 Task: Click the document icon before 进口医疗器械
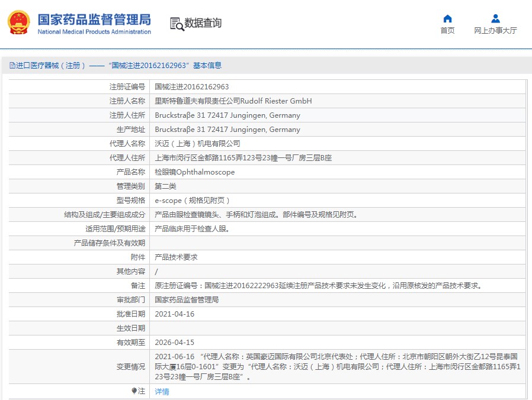click(x=12, y=66)
